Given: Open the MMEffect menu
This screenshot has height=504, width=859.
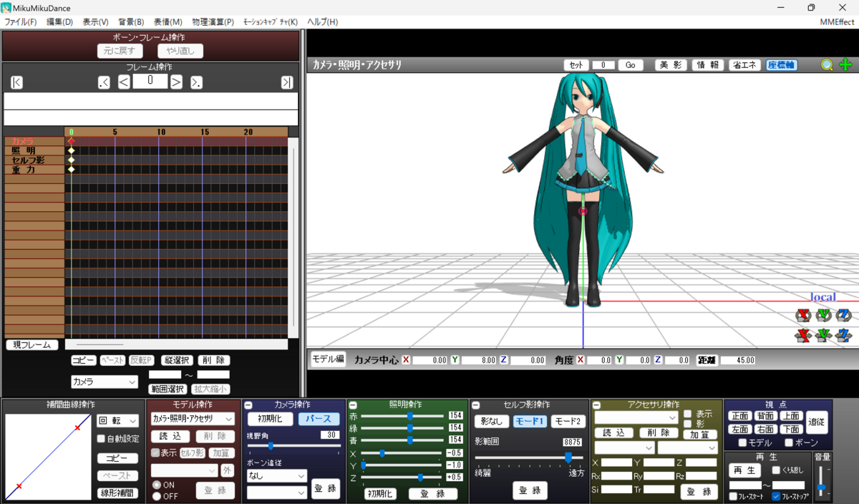Looking at the screenshot, I should [837, 22].
